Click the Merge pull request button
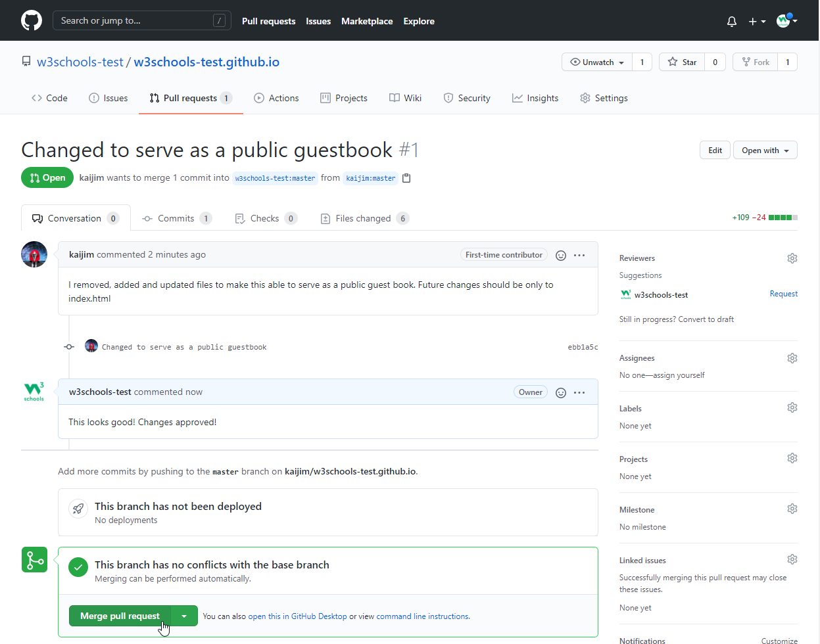This screenshot has height=644, width=820. tap(120, 616)
